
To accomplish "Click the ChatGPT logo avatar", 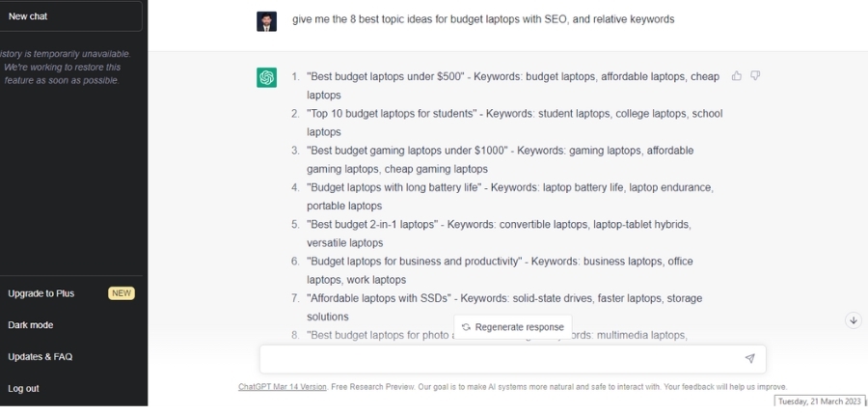I will click(x=266, y=77).
